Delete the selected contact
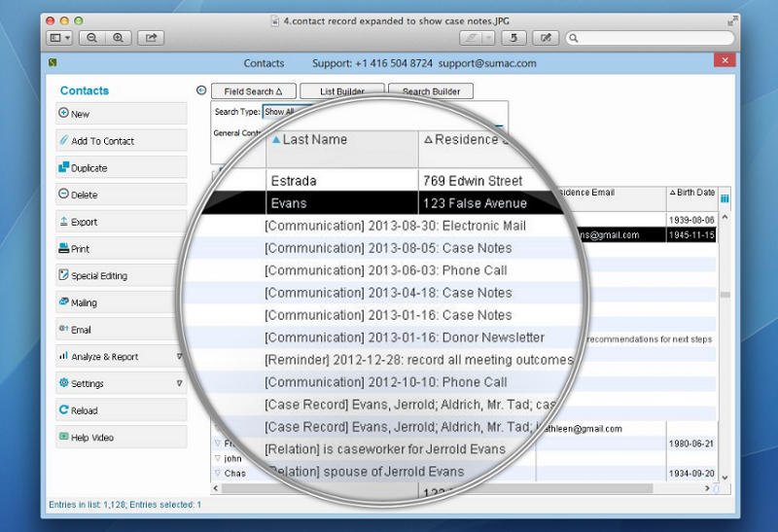 click(121, 195)
